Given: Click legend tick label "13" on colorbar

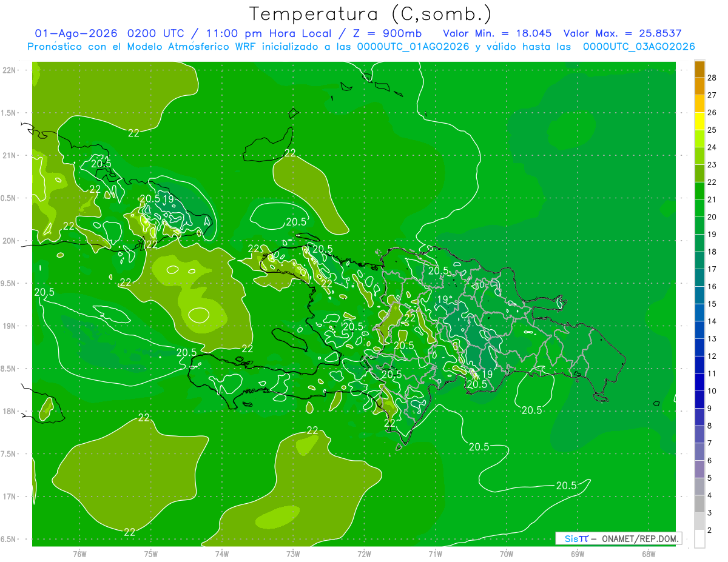Looking at the screenshot, I should pos(712,339).
